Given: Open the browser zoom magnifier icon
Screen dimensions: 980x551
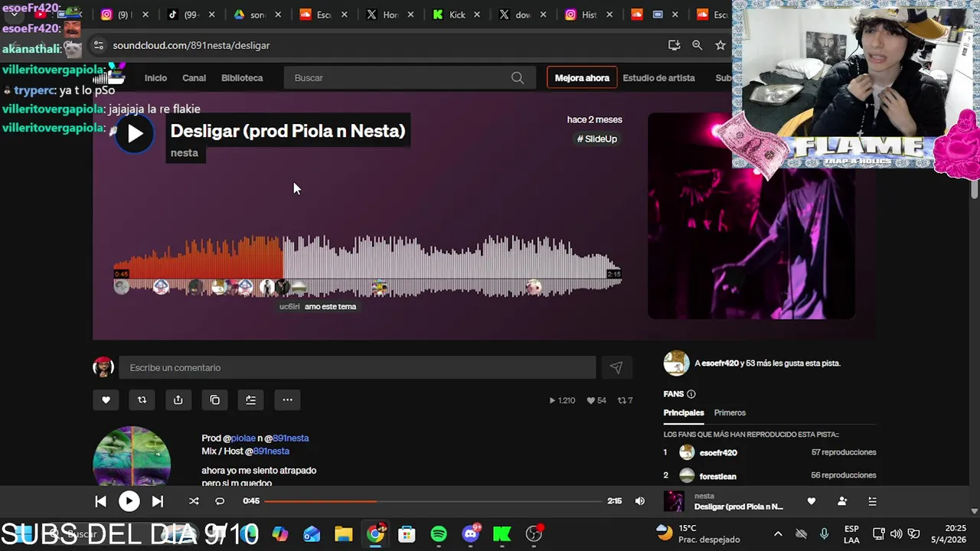Looking at the screenshot, I should (697, 45).
